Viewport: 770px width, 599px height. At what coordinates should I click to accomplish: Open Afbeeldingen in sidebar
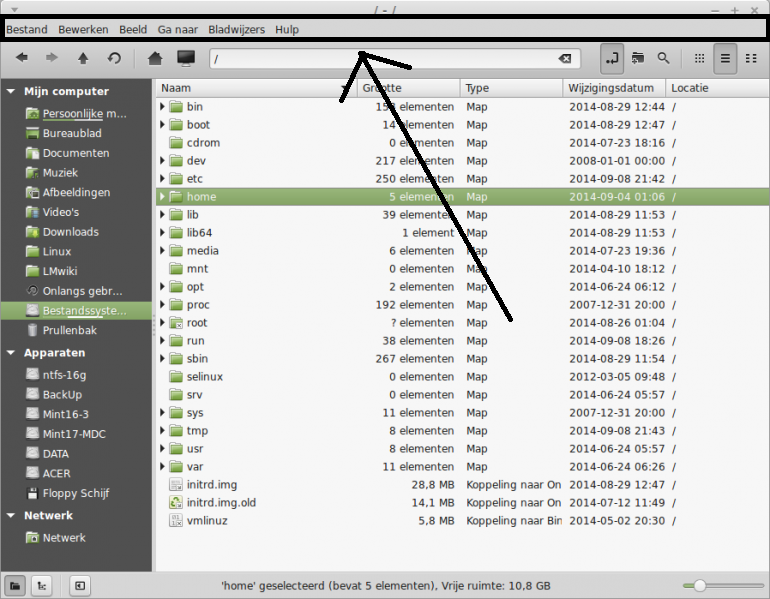[x=68, y=192]
